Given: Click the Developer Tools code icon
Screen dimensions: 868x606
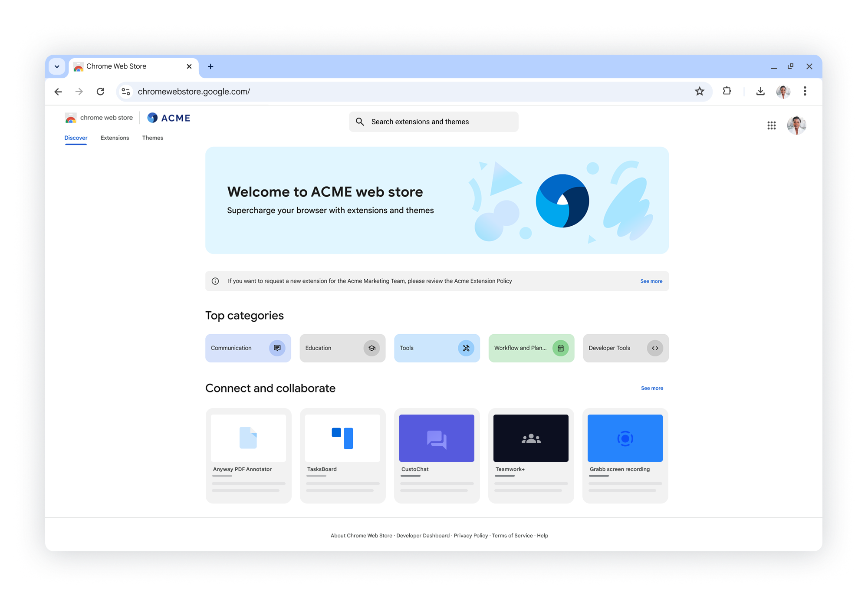Looking at the screenshot, I should pyautogui.click(x=655, y=348).
